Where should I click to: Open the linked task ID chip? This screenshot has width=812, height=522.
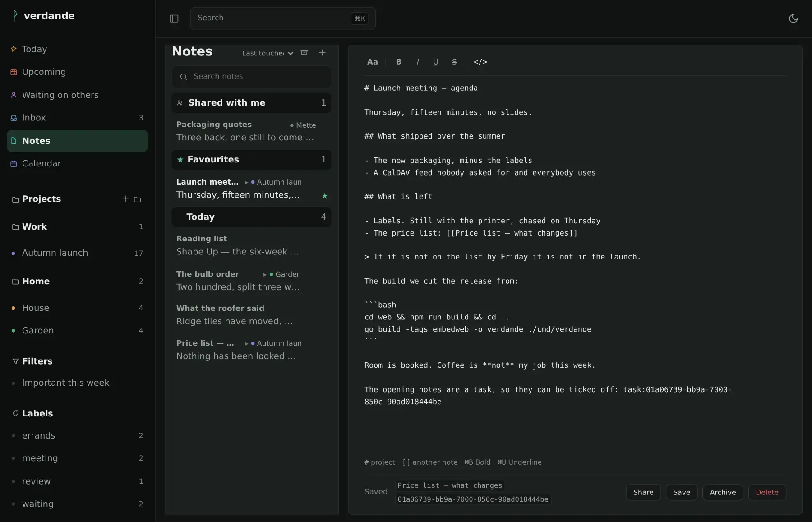(473, 499)
